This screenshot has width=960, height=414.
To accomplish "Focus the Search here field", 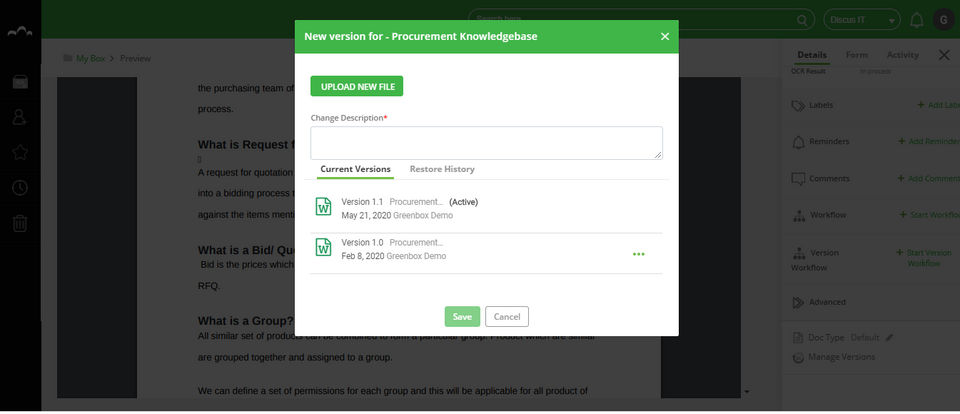I will coord(641,20).
